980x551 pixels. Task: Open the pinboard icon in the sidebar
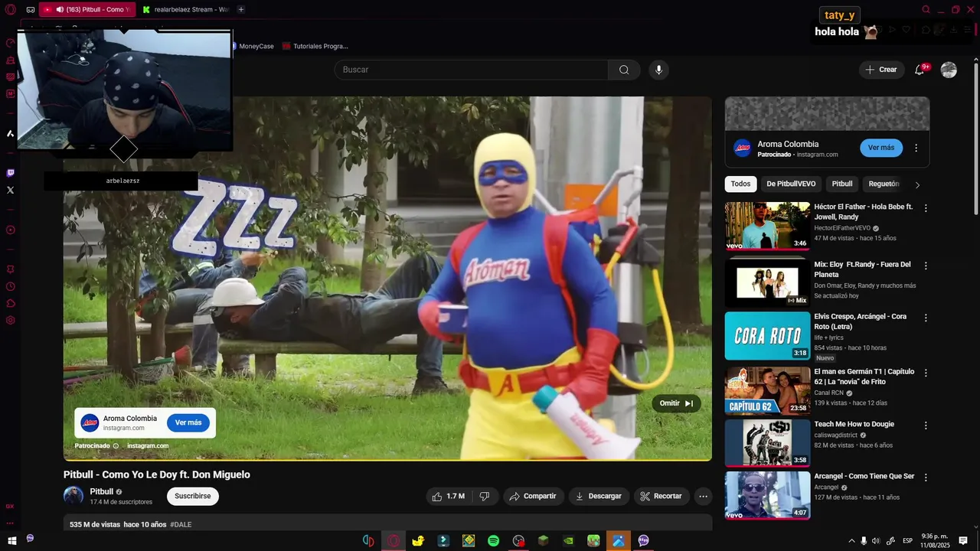pos(10,269)
